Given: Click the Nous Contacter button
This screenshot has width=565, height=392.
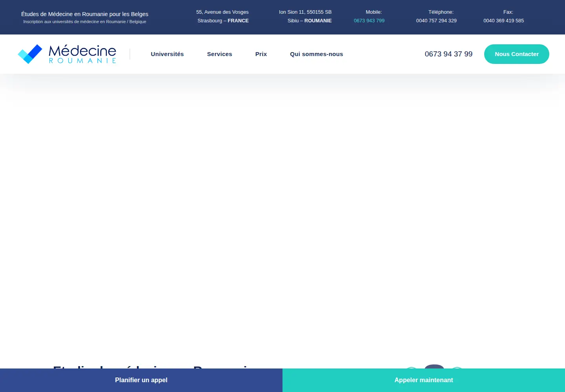Looking at the screenshot, I should point(517,54).
